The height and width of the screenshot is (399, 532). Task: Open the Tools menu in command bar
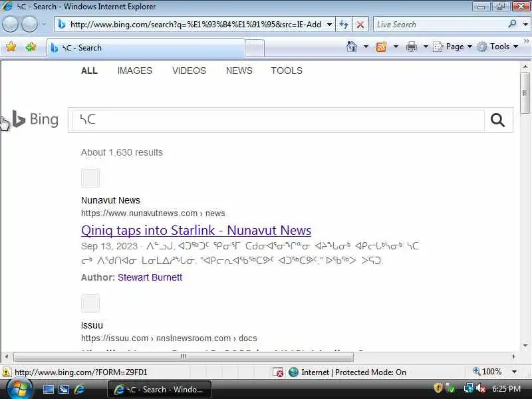tap(497, 47)
